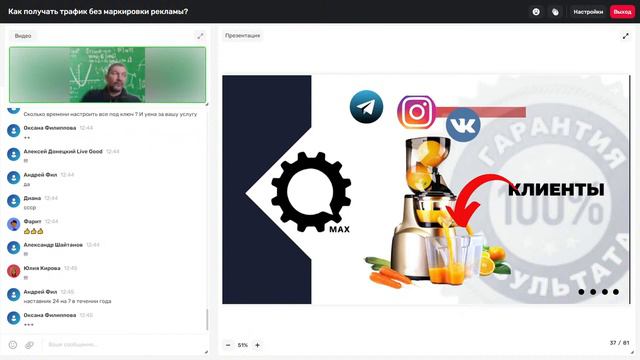Click the chat panel bottom-right resize handle
This screenshot has width=640, height=360.
[x=206, y=352]
